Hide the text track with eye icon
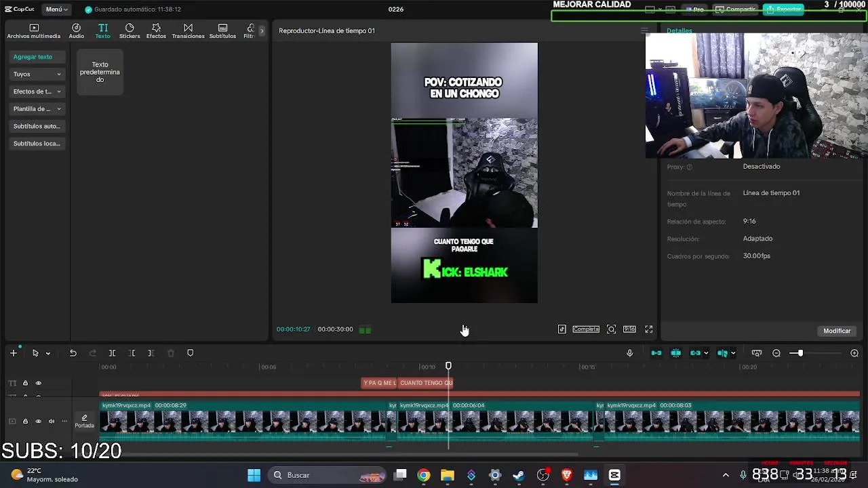868x488 pixels. [38, 383]
